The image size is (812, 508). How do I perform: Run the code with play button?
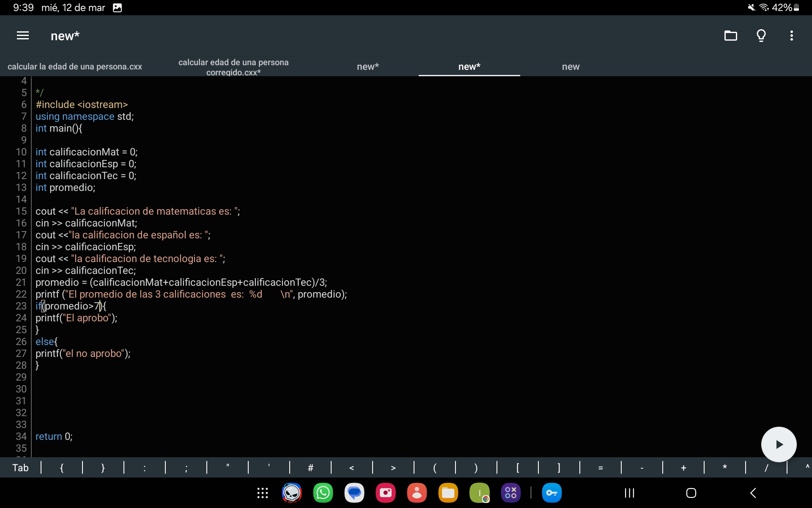pos(779,444)
